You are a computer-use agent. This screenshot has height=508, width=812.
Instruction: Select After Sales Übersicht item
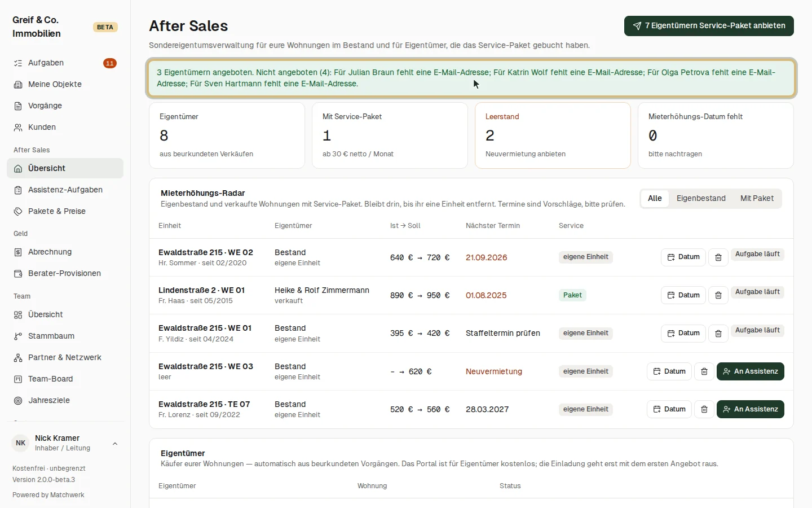coord(65,168)
